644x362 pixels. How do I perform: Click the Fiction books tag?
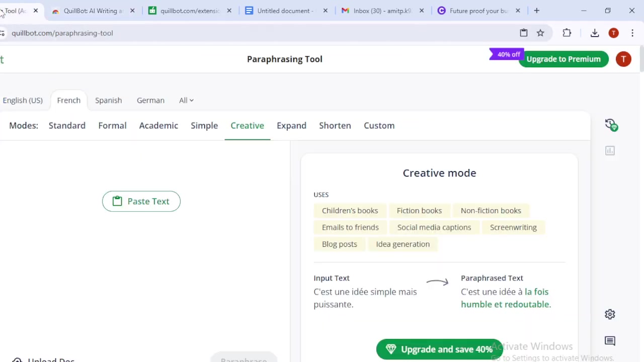[x=419, y=211]
